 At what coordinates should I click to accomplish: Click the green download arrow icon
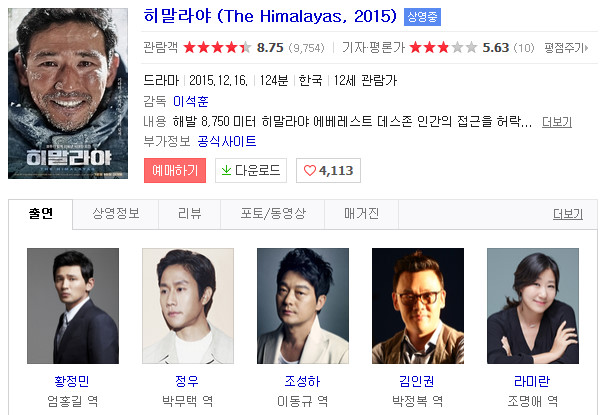point(226,170)
